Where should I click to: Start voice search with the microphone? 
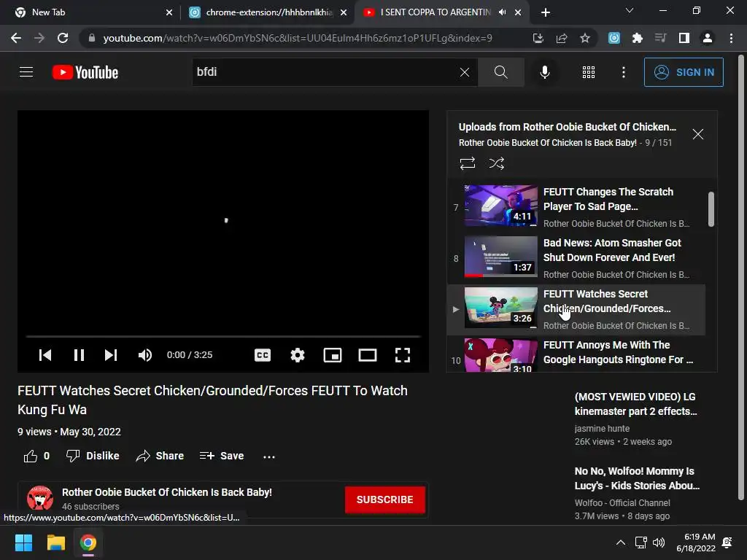(544, 72)
